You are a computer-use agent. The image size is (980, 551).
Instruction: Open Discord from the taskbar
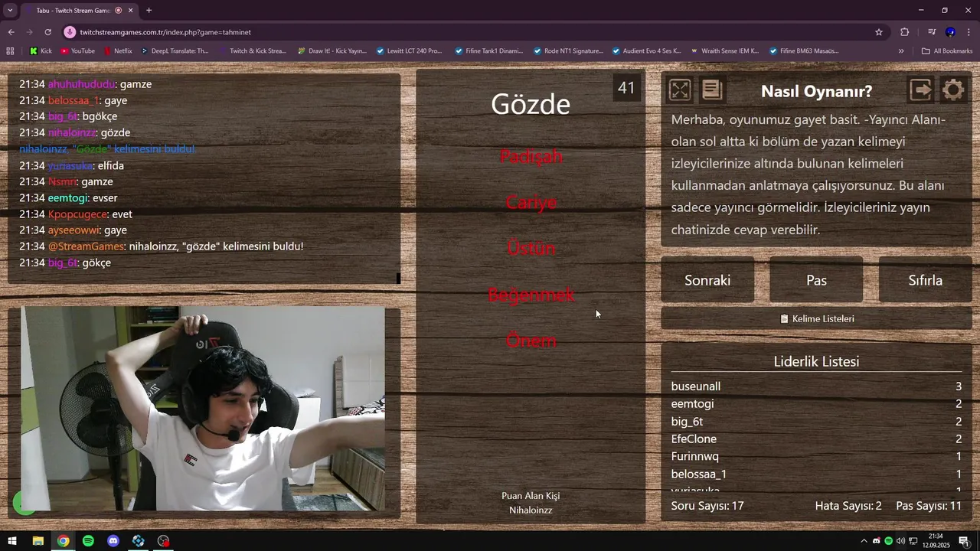pyautogui.click(x=113, y=541)
